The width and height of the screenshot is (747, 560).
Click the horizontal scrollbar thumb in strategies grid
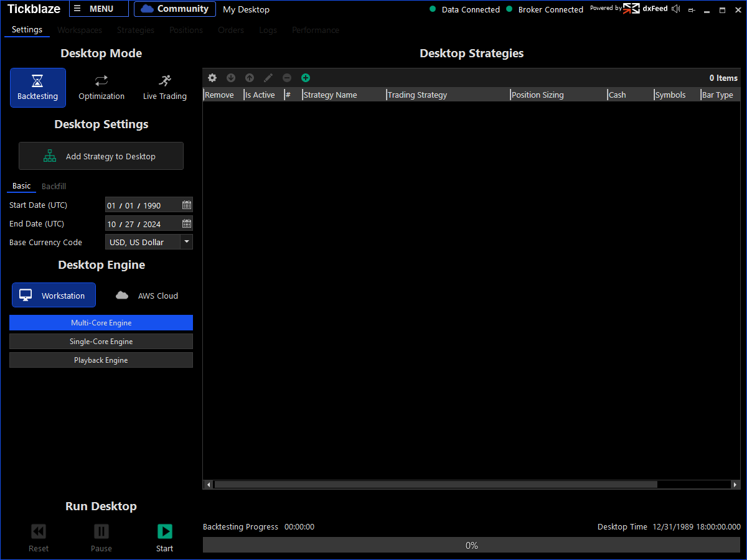[436, 484]
